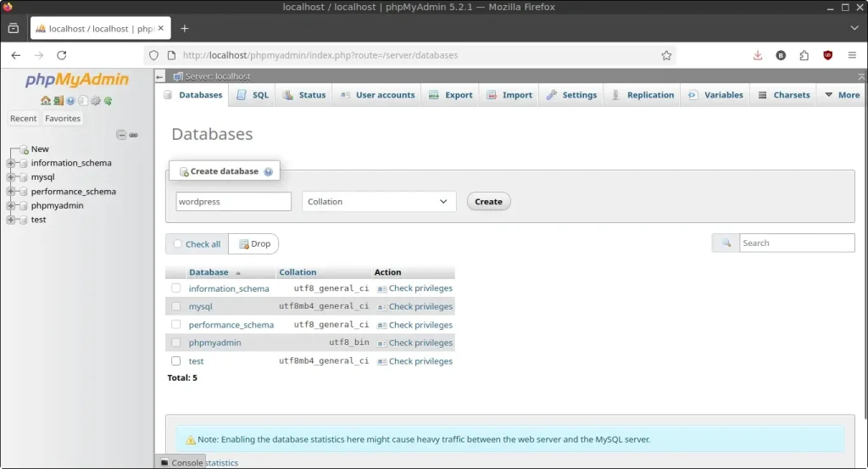
Task: Click the Firefox tab overview icon
Action: click(x=14, y=28)
